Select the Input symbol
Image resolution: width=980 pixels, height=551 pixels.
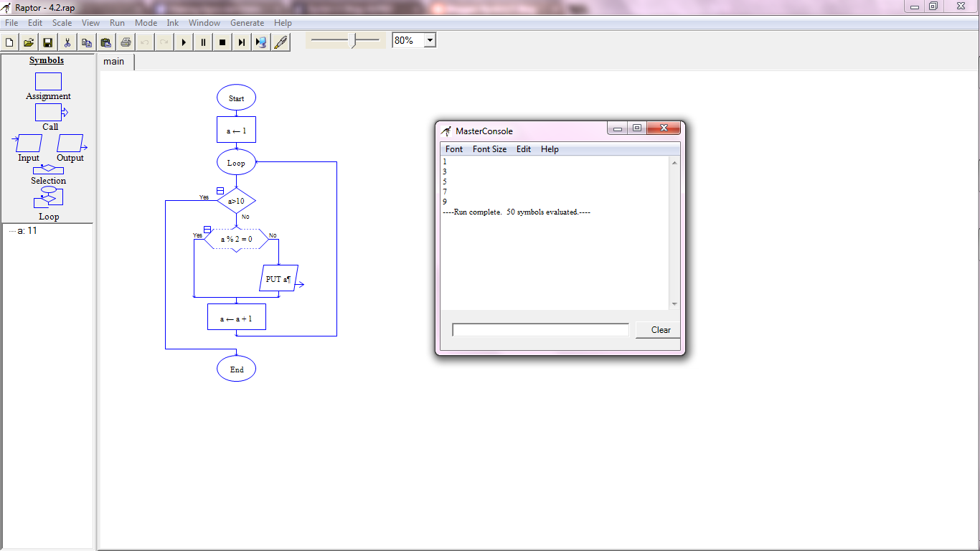[x=28, y=143]
